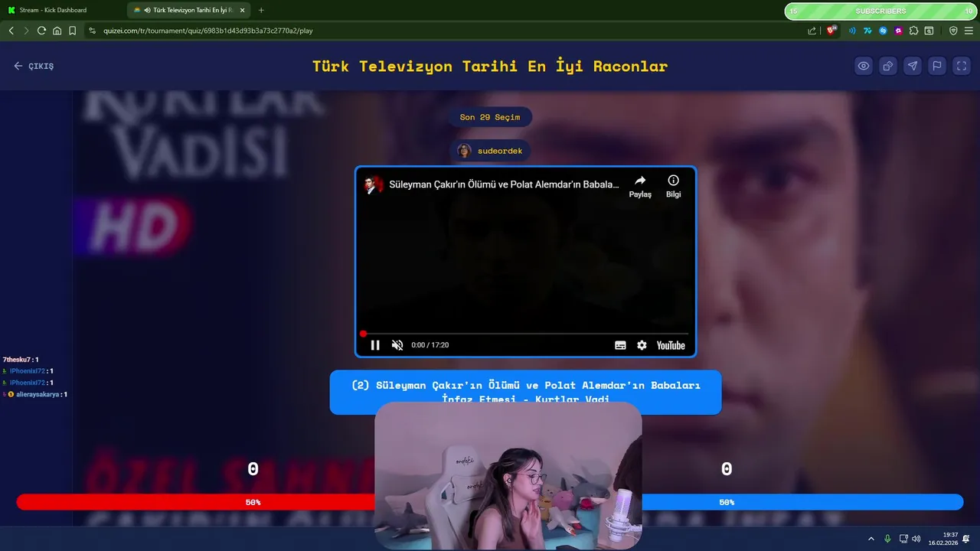Click the SUBSCRIBERS goal bar
This screenshot has height=551, width=980.
coord(880,11)
